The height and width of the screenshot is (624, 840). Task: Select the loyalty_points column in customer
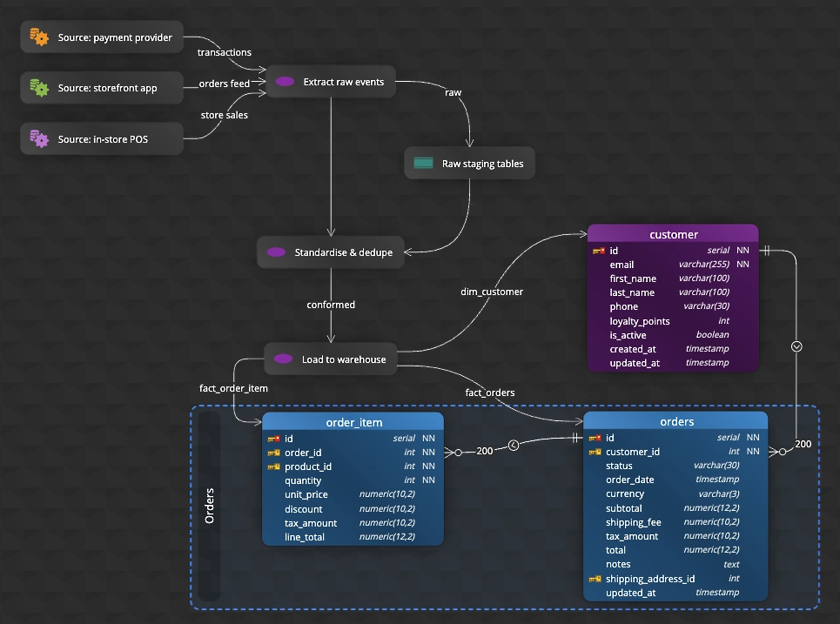coord(673,321)
